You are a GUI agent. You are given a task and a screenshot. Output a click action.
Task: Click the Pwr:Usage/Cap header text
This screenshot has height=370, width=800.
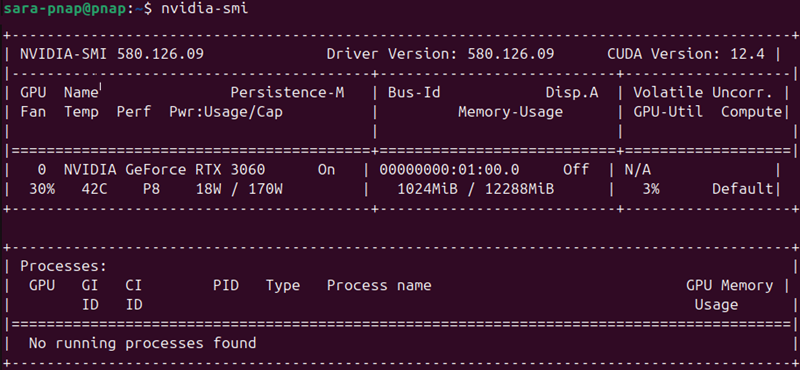tap(226, 112)
